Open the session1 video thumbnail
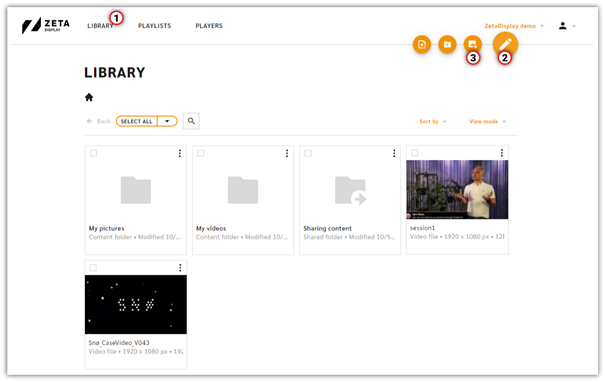Viewport: 605px width, 382px height. pos(457,189)
